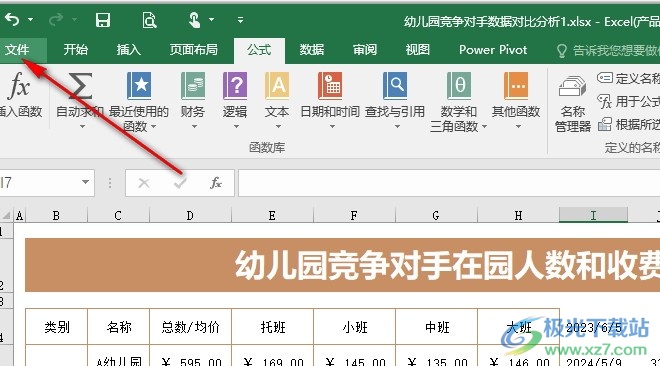Click 插入函数 (Insert Function) fx button

pos(20,96)
